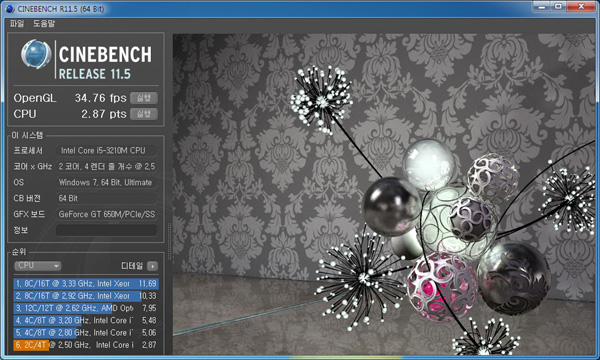Image resolution: width=600 pixels, height=360 pixels.
Task: Open the 도움말 menu
Action: click(44, 24)
